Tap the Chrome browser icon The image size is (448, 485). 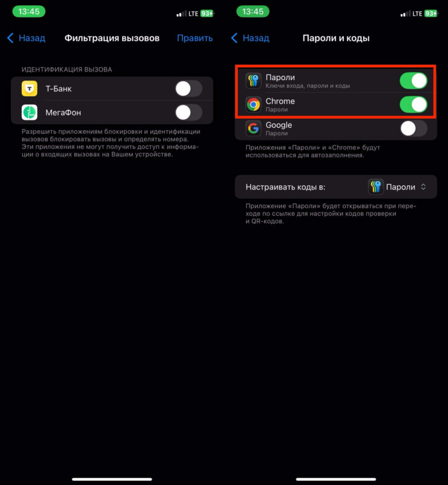(253, 104)
